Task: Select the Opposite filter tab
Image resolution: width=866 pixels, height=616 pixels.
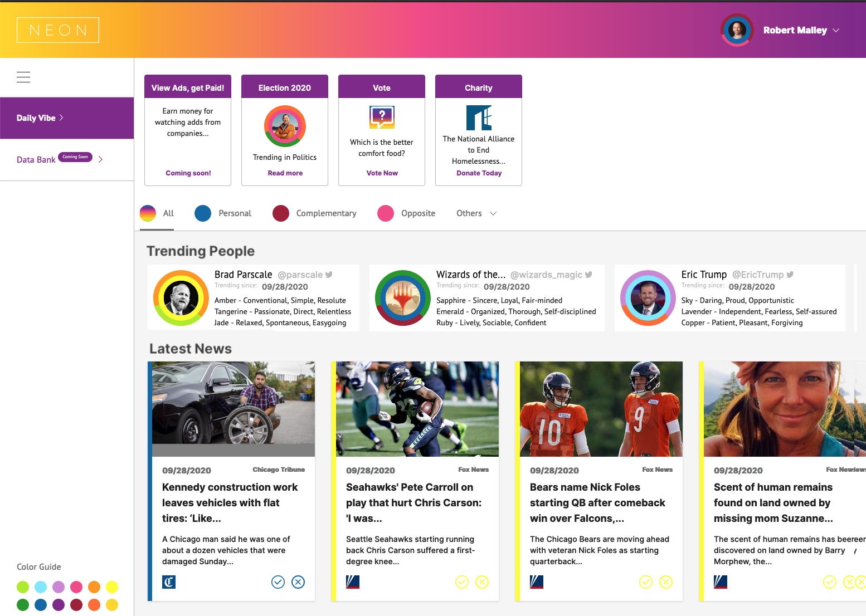Action: pyautogui.click(x=406, y=213)
